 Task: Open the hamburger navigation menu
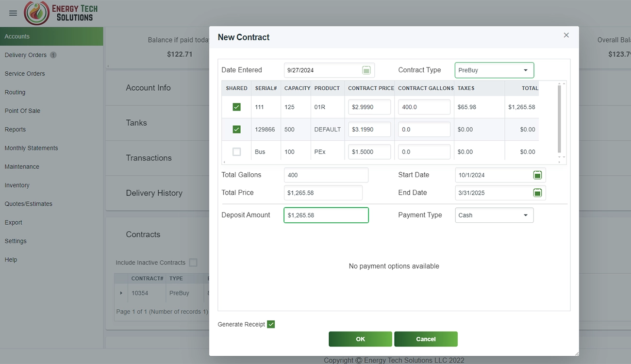coord(13,13)
